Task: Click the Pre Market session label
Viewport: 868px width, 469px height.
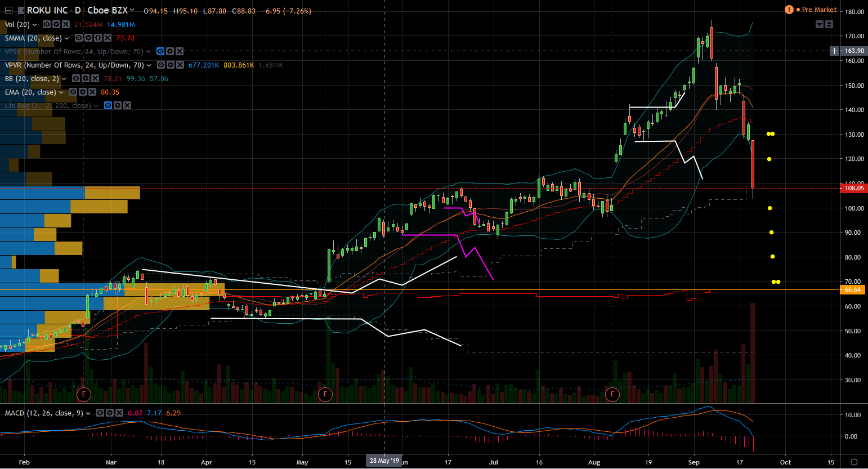Action: [x=819, y=10]
